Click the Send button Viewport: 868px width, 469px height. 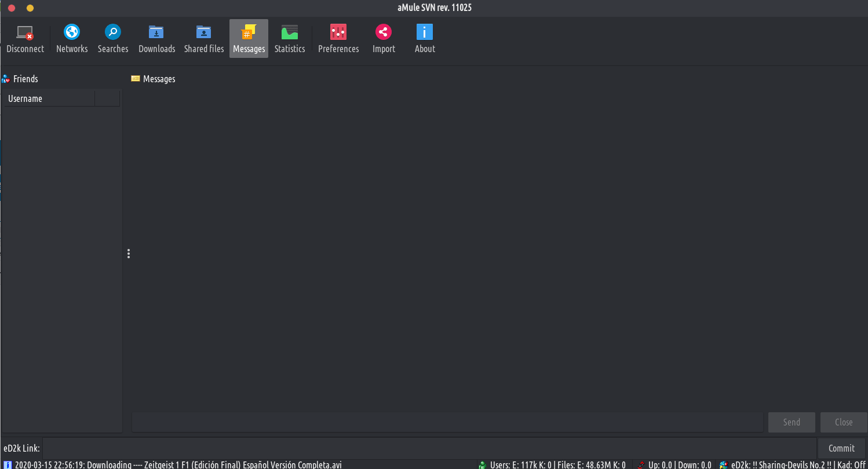[792, 422]
